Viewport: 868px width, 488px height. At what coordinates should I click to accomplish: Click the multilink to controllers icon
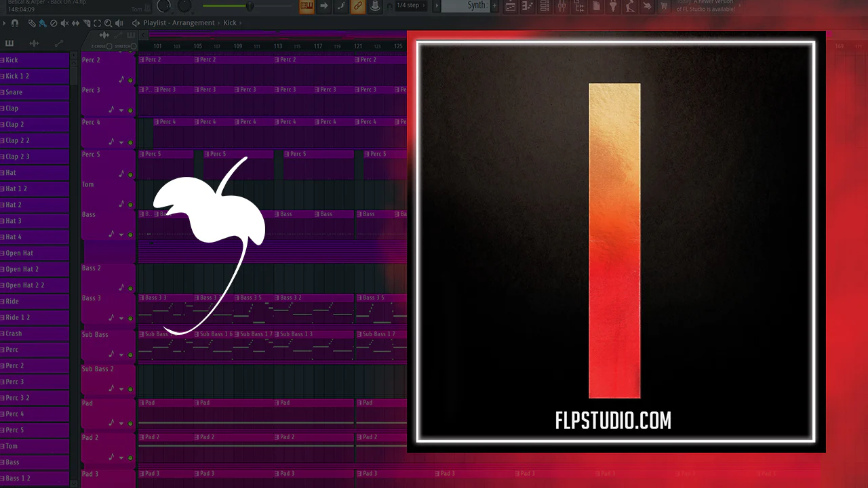(375, 6)
